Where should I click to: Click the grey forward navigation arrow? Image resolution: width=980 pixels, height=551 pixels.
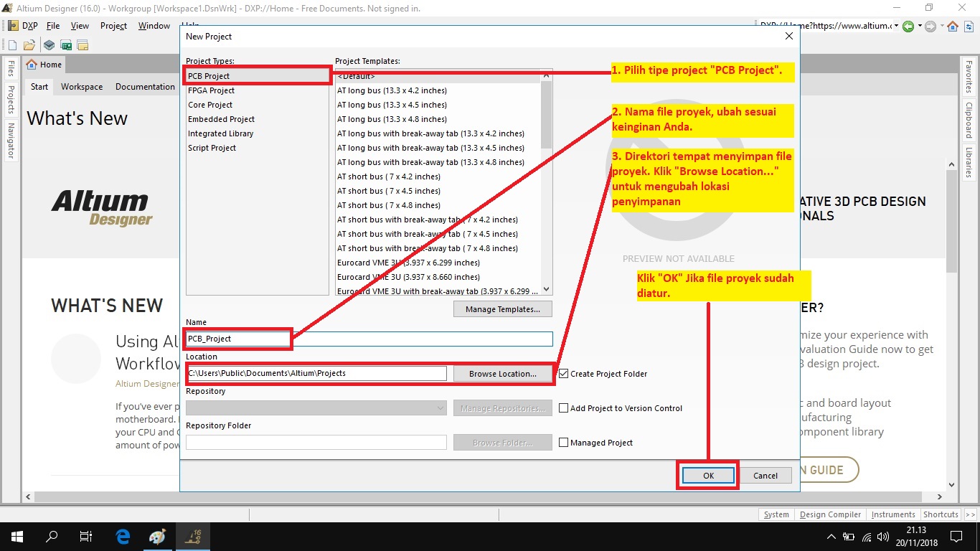930,26
